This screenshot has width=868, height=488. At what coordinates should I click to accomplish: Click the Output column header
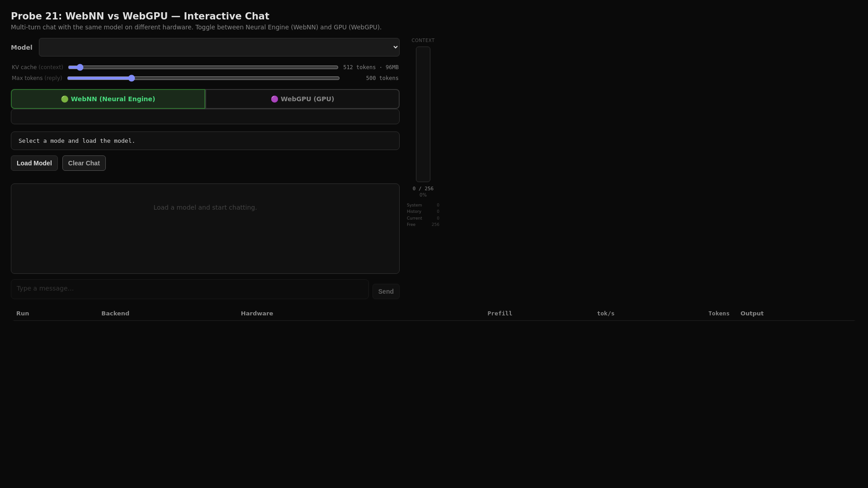pos(752,314)
